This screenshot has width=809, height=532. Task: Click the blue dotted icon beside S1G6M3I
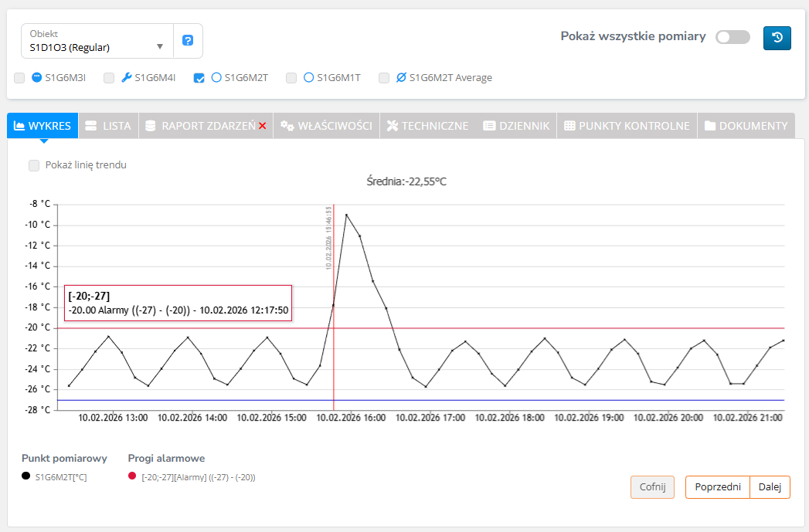click(36, 77)
